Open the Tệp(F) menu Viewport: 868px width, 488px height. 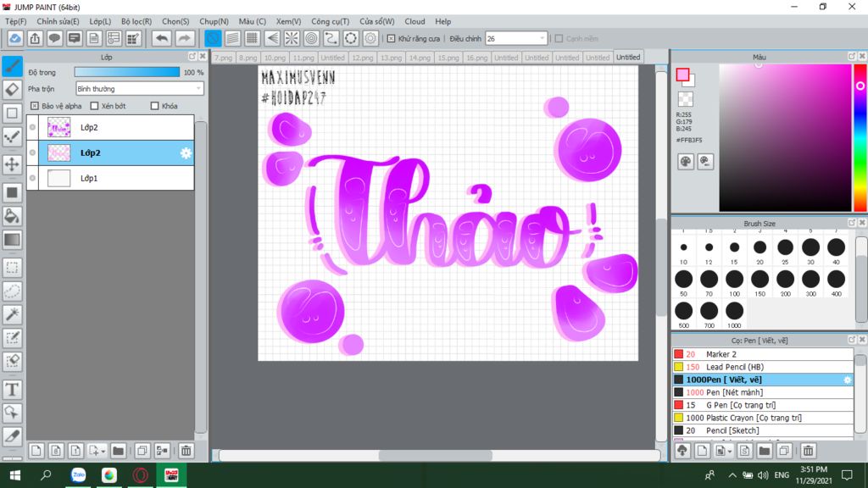[15, 21]
